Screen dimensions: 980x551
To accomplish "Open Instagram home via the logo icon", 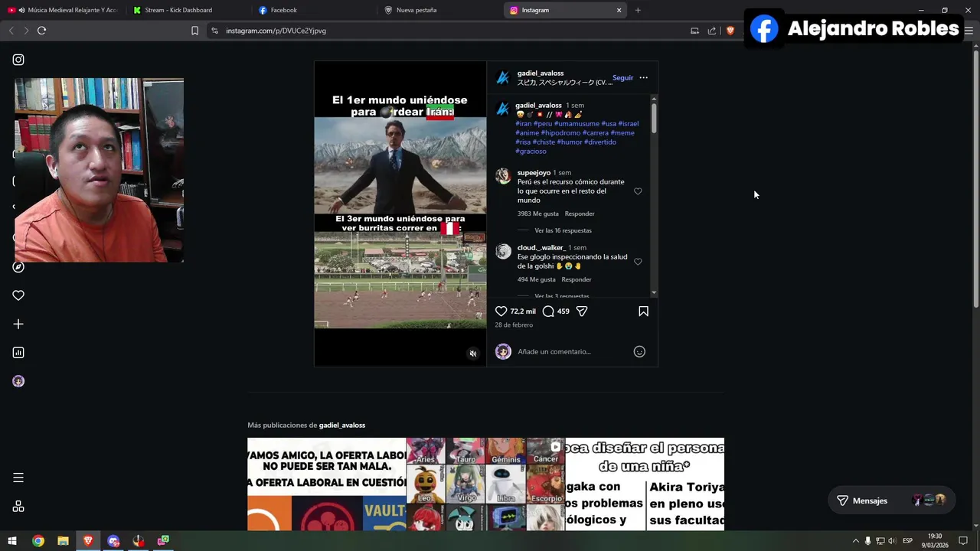I will 18,60.
